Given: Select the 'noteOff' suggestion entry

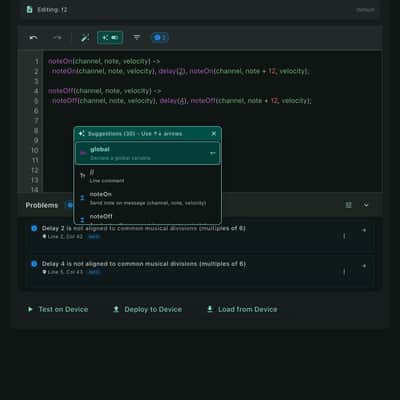Looking at the screenshot, I should pyautogui.click(x=147, y=218).
